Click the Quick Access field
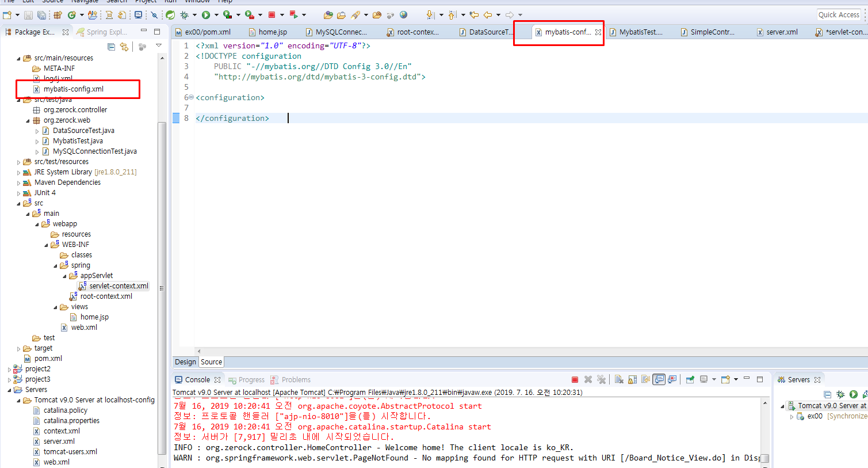Viewport: 868px width, 468px height. pos(839,15)
